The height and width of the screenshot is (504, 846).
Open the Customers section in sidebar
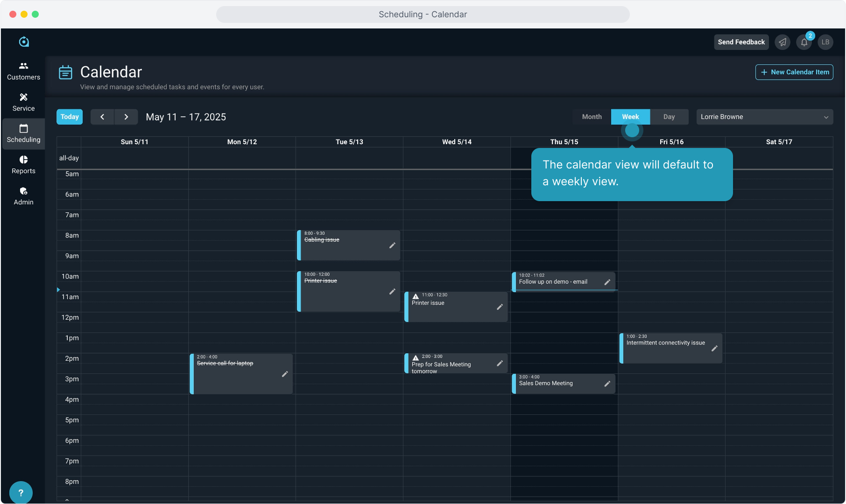pos(23,71)
